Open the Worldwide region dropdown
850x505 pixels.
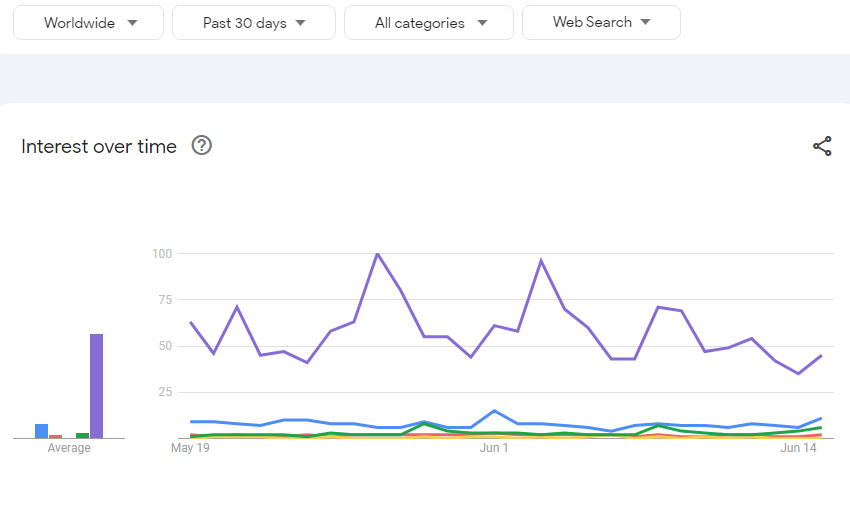[88, 23]
